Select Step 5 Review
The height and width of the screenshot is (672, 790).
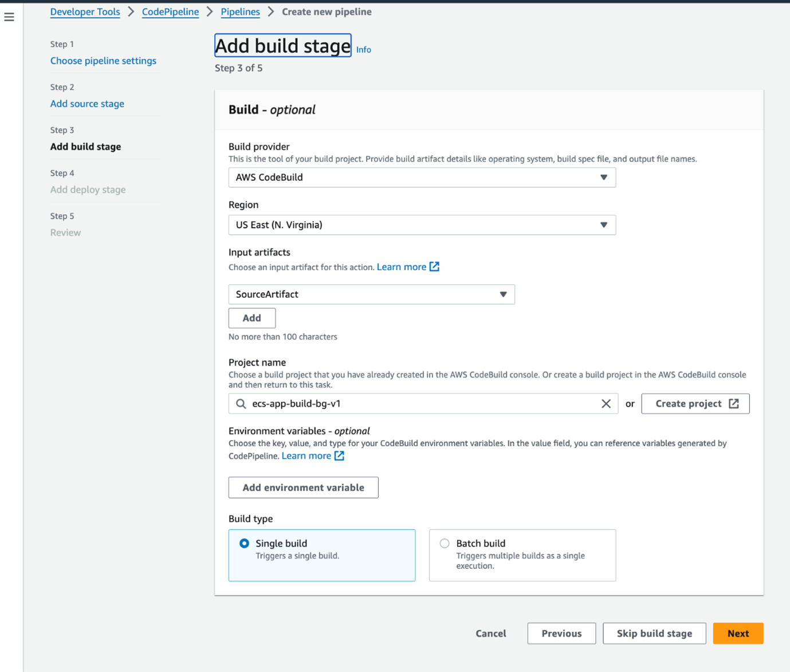[x=65, y=233]
